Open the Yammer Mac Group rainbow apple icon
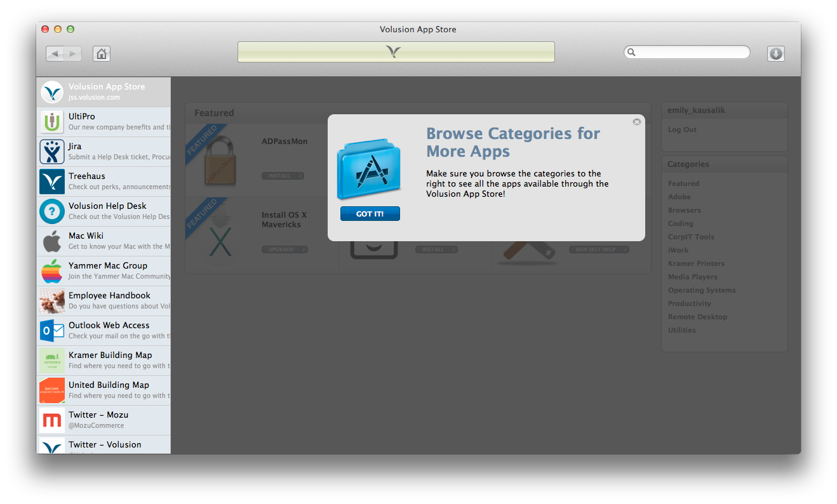The image size is (837, 504). click(x=52, y=271)
